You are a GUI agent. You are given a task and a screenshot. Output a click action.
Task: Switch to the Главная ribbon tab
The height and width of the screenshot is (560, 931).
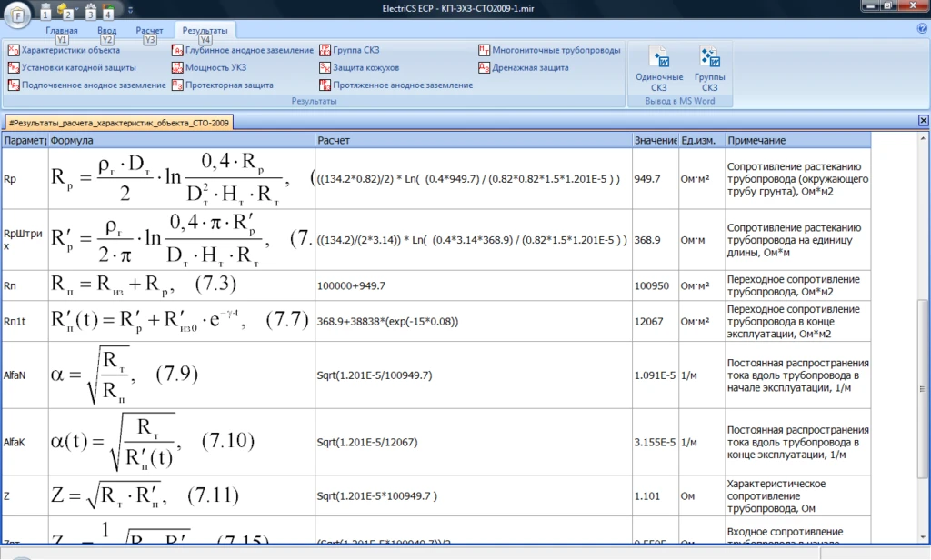(62, 30)
